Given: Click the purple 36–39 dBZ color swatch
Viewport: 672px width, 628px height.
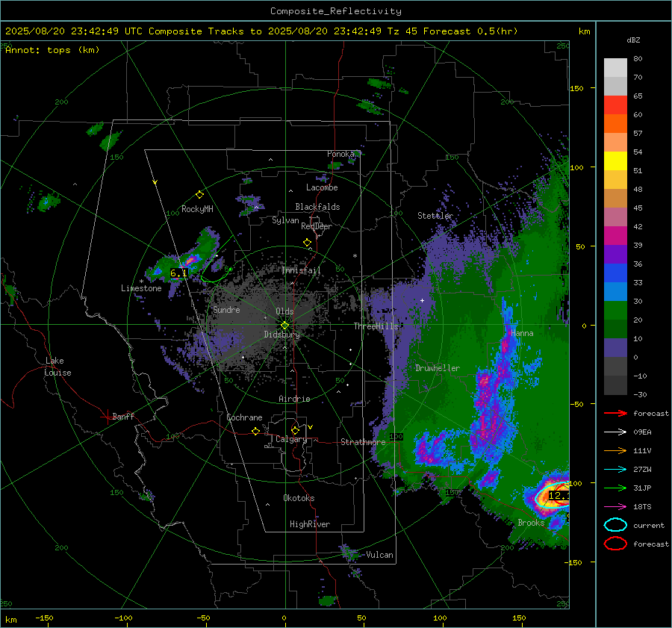Looking at the screenshot, I should (615, 255).
